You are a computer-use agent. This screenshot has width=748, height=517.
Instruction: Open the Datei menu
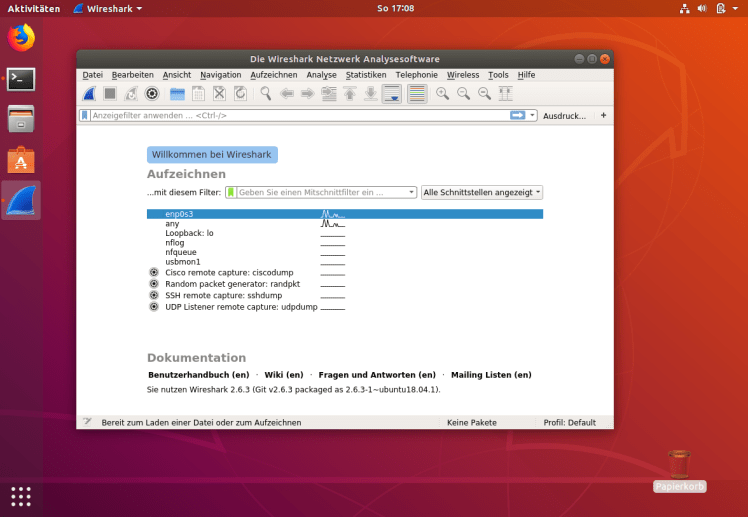(x=93, y=75)
